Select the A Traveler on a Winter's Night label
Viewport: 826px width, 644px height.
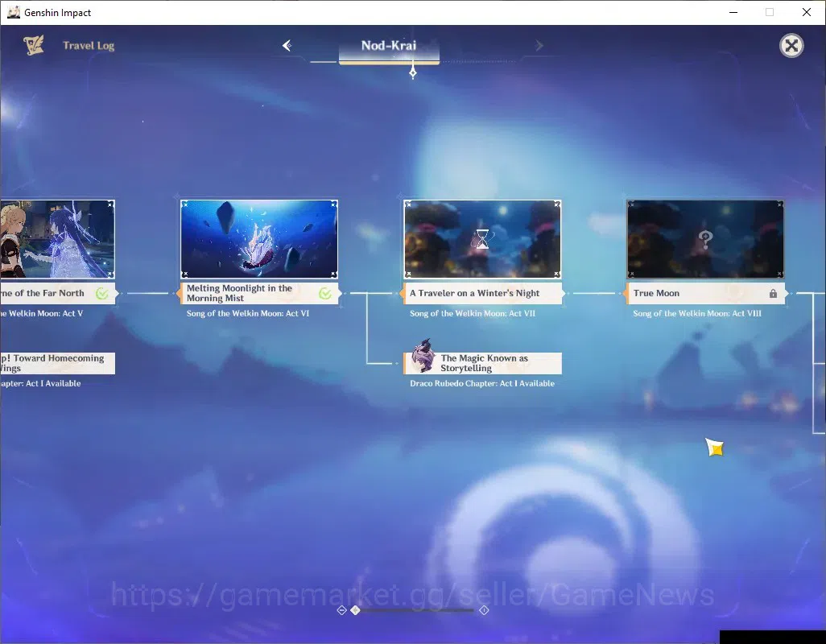(482, 293)
